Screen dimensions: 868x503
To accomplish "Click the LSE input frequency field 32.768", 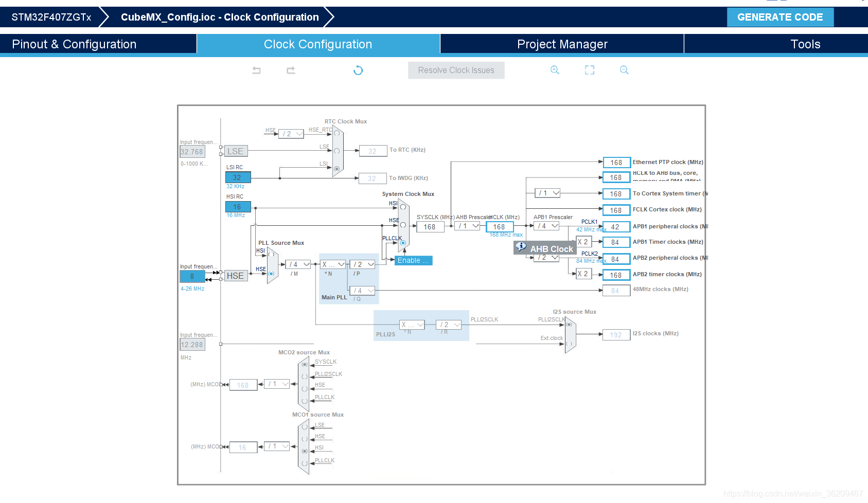I will coord(192,152).
